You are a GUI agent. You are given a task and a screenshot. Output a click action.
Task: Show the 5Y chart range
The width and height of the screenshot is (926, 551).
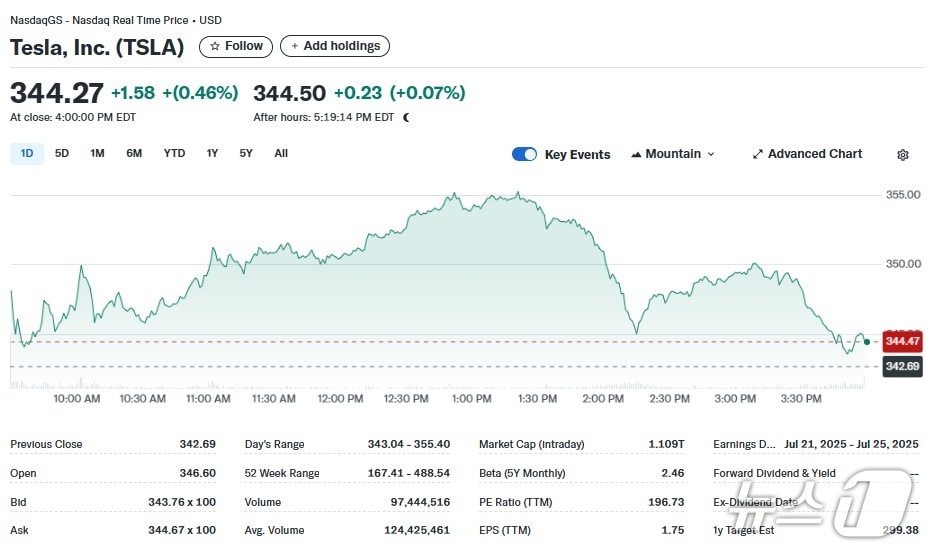click(x=246, y=153)
